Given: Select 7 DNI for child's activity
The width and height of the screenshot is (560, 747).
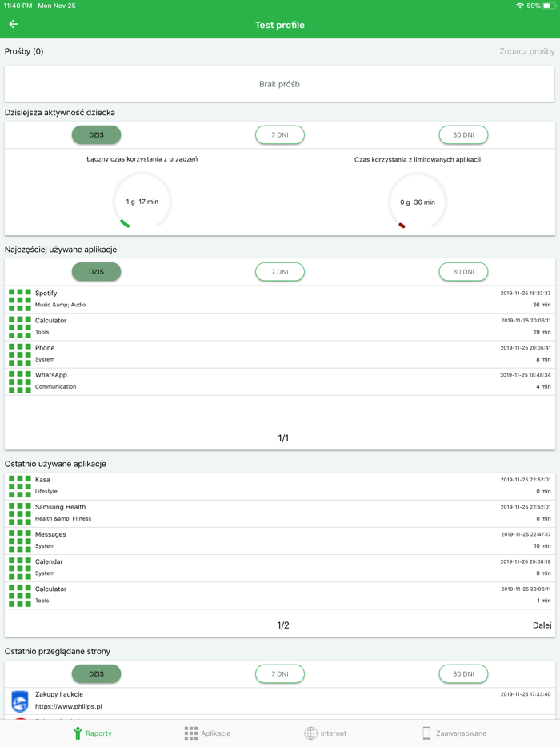Looking at the screenshot, I should (280, 135).
